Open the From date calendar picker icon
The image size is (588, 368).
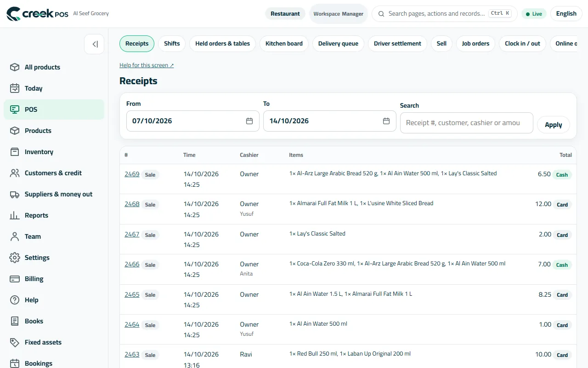249,121
